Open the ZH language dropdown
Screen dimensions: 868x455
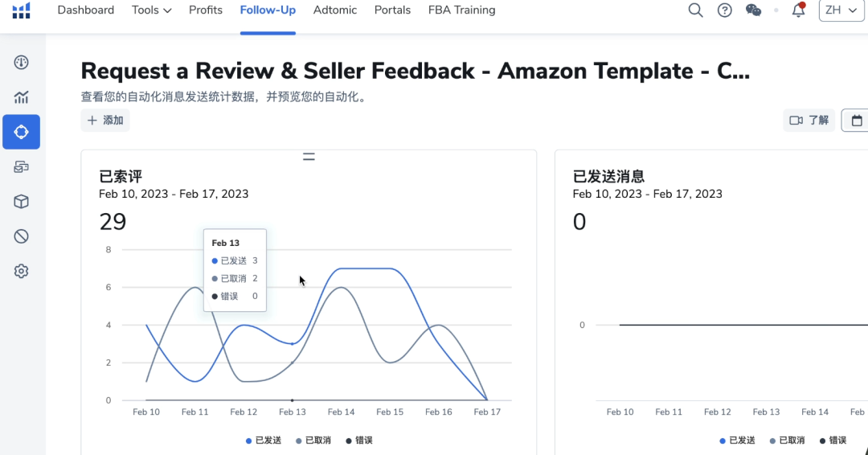point(841,10)
